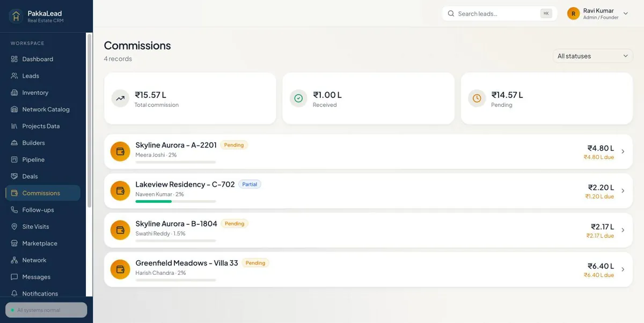Go to the Network section in sidebar

pyautogui.click(x=43, y=260)
